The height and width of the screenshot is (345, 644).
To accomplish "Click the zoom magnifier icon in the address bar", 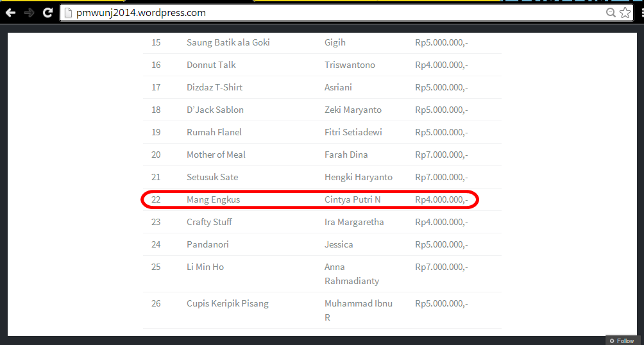I will coord(611,13).
